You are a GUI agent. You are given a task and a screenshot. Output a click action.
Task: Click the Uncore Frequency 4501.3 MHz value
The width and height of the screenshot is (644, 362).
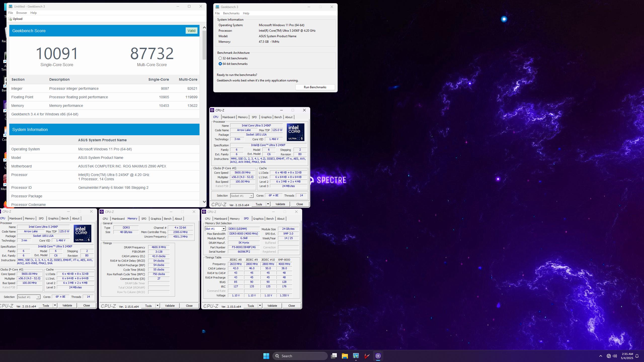[x=180, y=237]
